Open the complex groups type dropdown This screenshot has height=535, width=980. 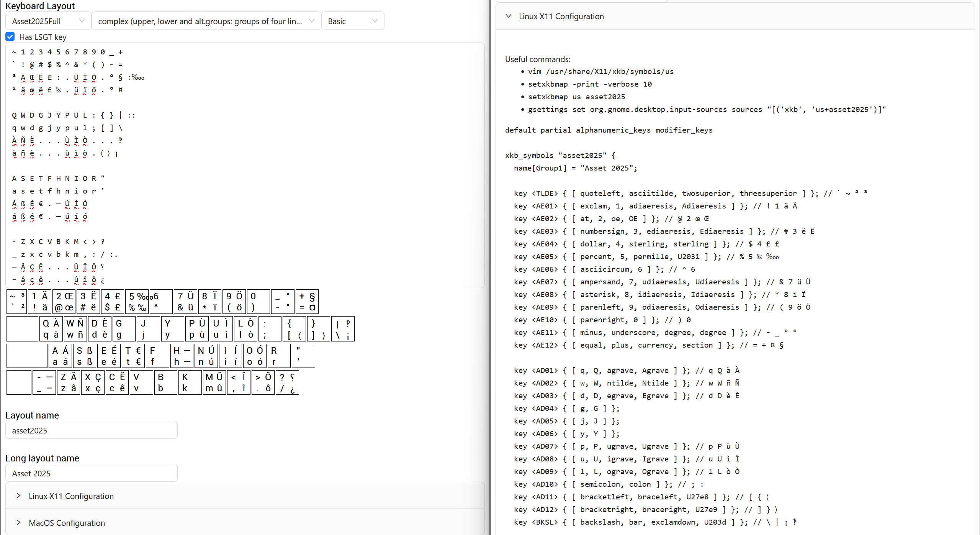[x=206, y=21]
